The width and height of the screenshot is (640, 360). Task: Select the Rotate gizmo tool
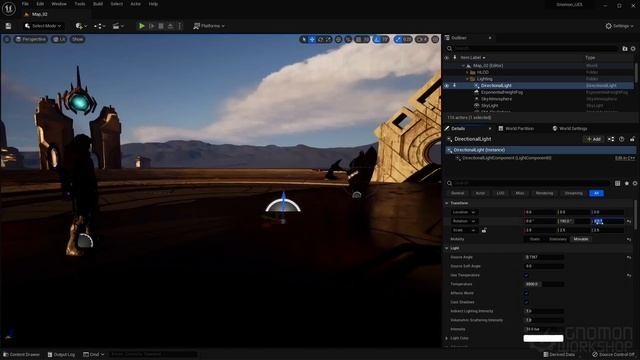click(320, 39)
